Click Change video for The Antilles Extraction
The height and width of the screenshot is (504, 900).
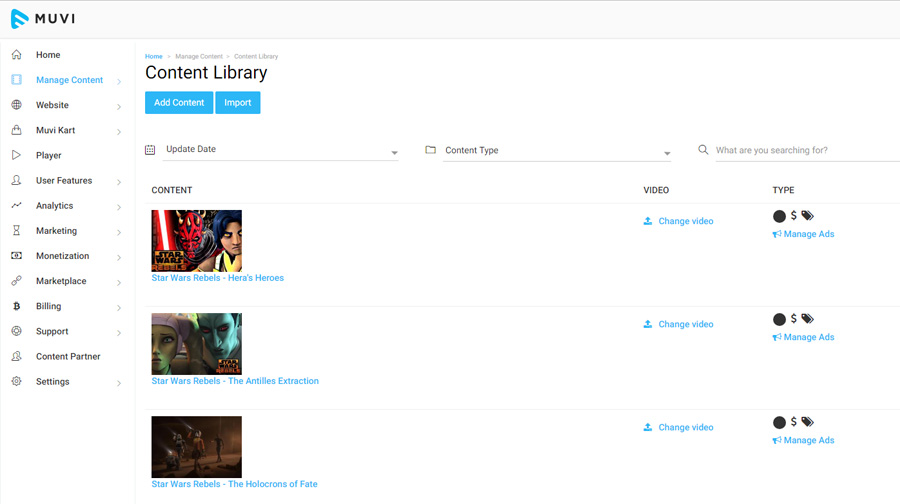tap(686, 324)
